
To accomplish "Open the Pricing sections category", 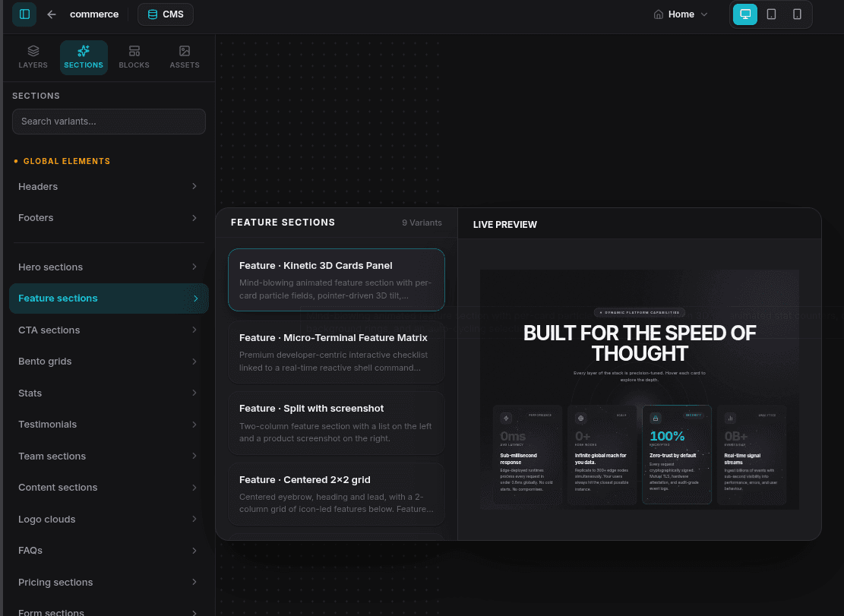I will 109,582.
